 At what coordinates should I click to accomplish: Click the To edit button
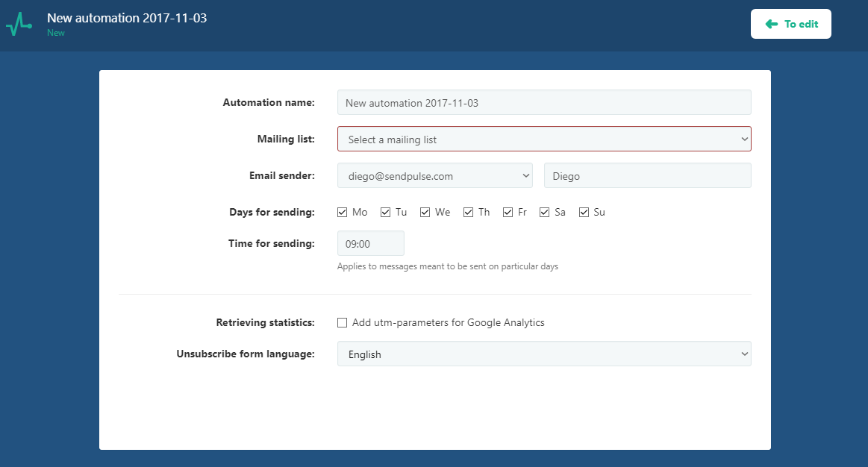point(790,24)
